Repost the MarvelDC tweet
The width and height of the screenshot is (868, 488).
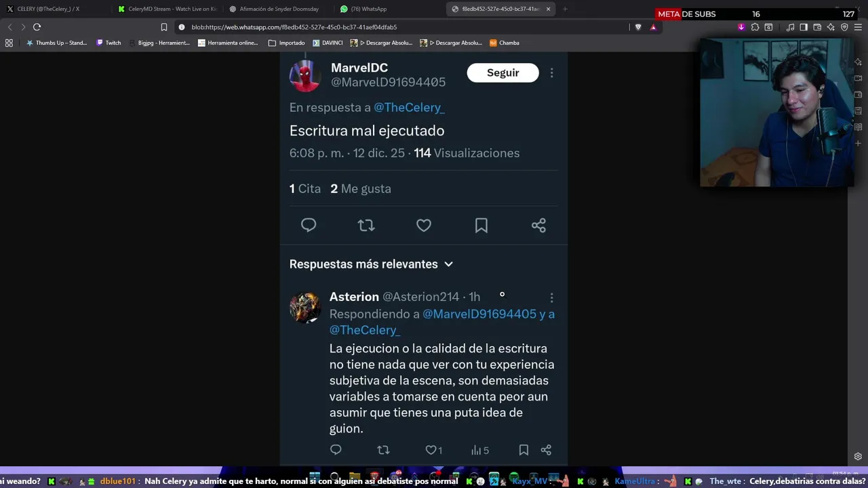[x=366, y=225]
